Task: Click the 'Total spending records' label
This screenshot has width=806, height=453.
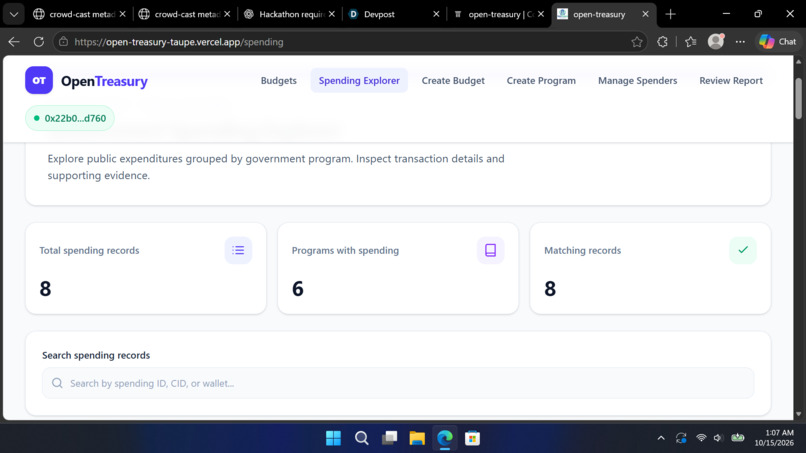Action: [89, 250]
